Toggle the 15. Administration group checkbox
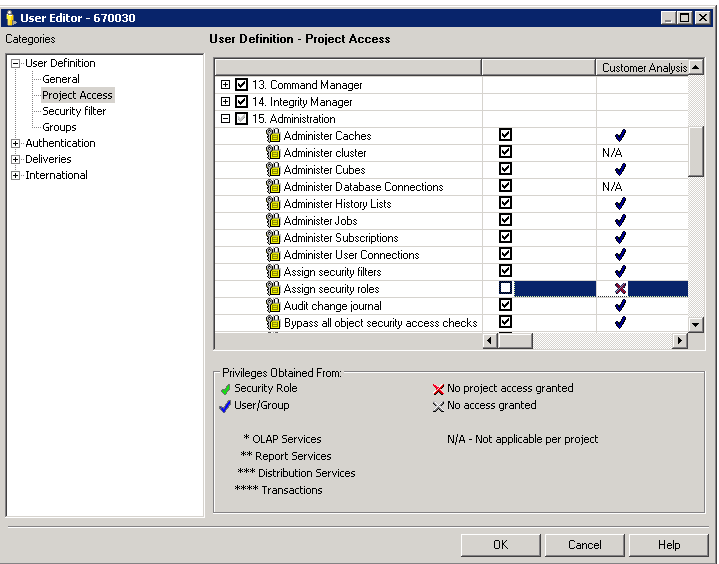 [241, 118]
